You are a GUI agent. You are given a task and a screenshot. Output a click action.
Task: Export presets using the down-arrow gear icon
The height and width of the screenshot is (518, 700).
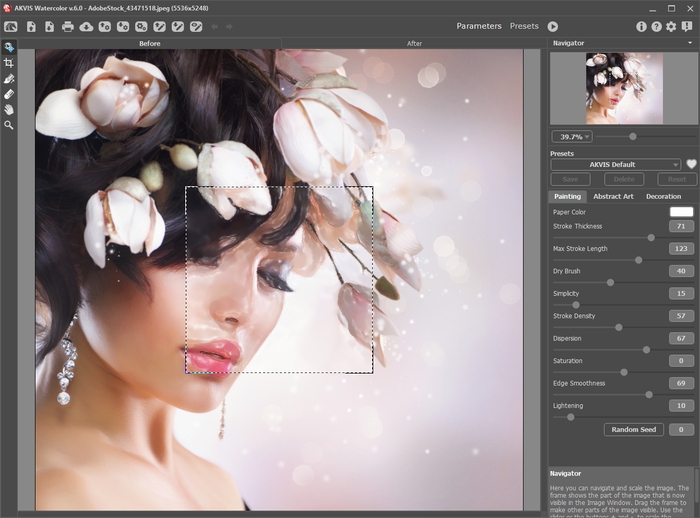(123, 27)
